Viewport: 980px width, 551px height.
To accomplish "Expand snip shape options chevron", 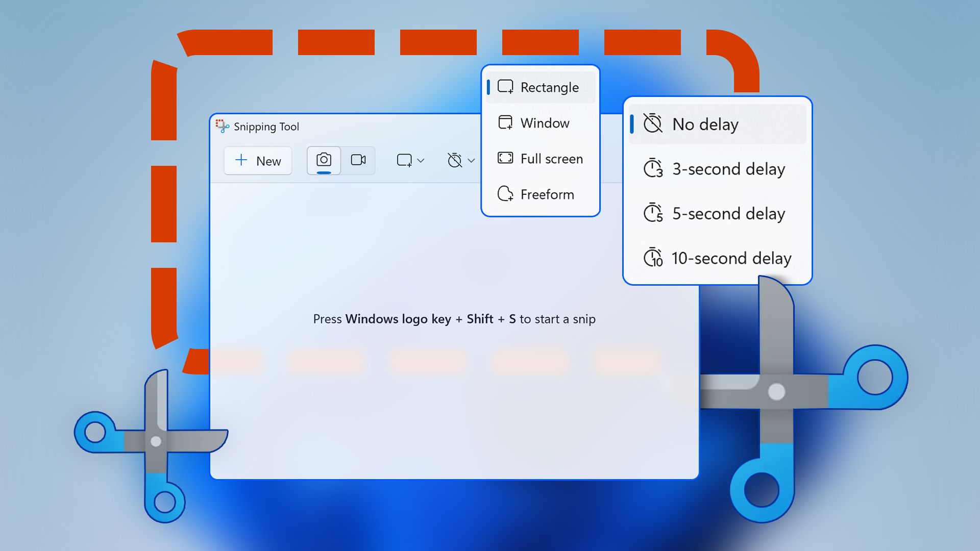I will click(x=418, y=161).
